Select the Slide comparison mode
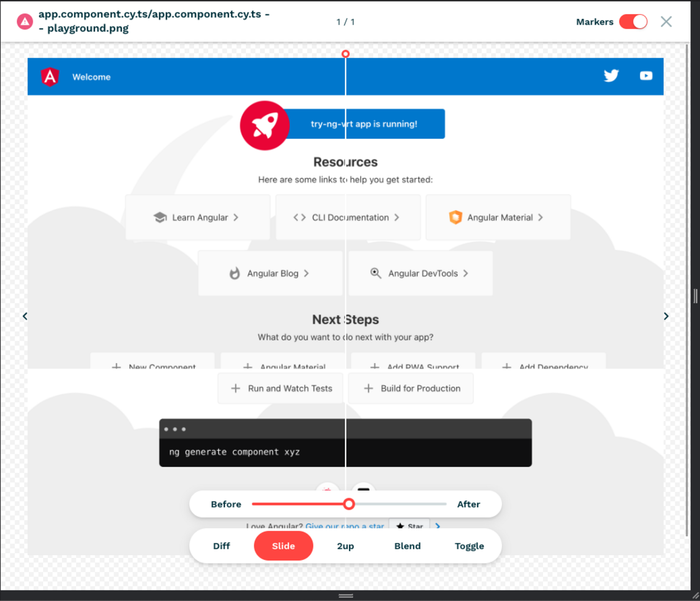Viewport: 700px width, 601px height. [x=283, y=546]
